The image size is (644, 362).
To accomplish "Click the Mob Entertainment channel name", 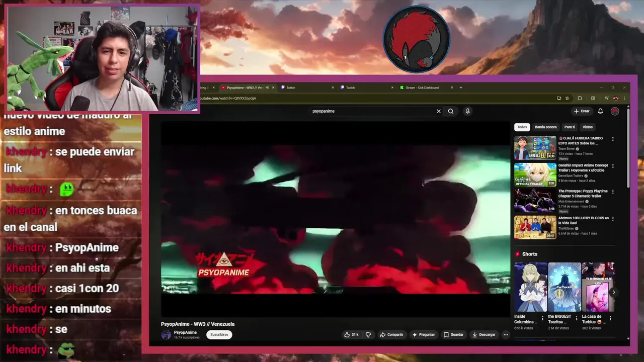I will tap(571, 202).
